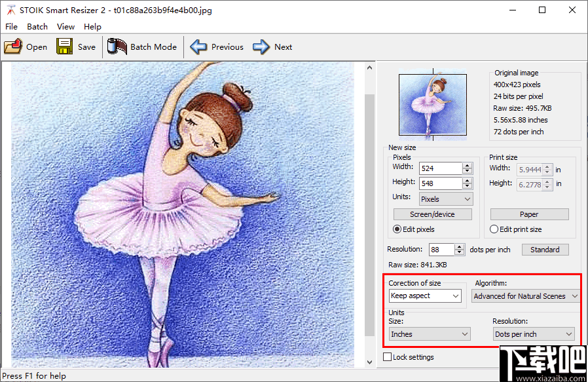Click the STOIK app icon in title bar
Image resolution: width=588 pixels, height=382 pixels.
click(x=10, y=10)
